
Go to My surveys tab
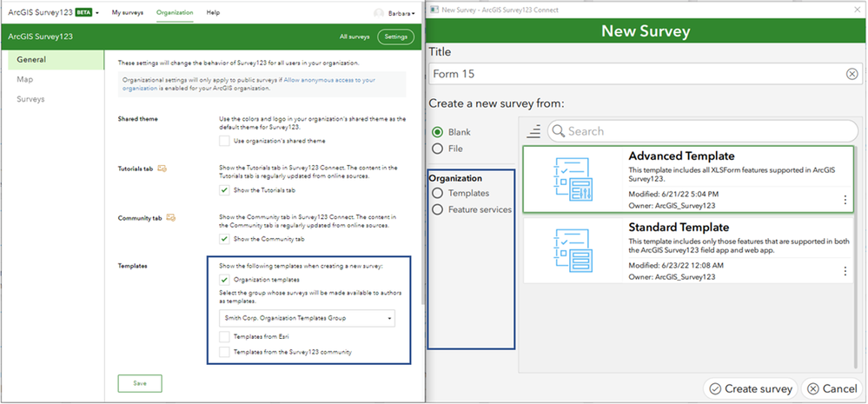click(x=128, y=12)
